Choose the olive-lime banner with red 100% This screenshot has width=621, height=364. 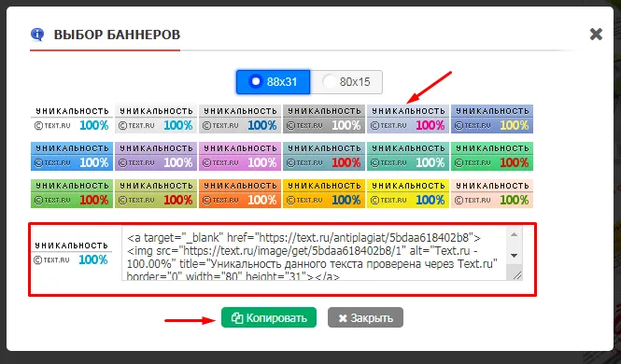pos(156,193)
